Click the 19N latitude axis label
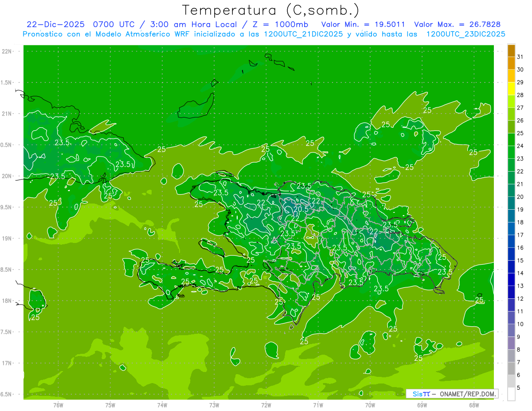This screenshot has height=411, width=532. pyautogui.click(x=7, y=239)
